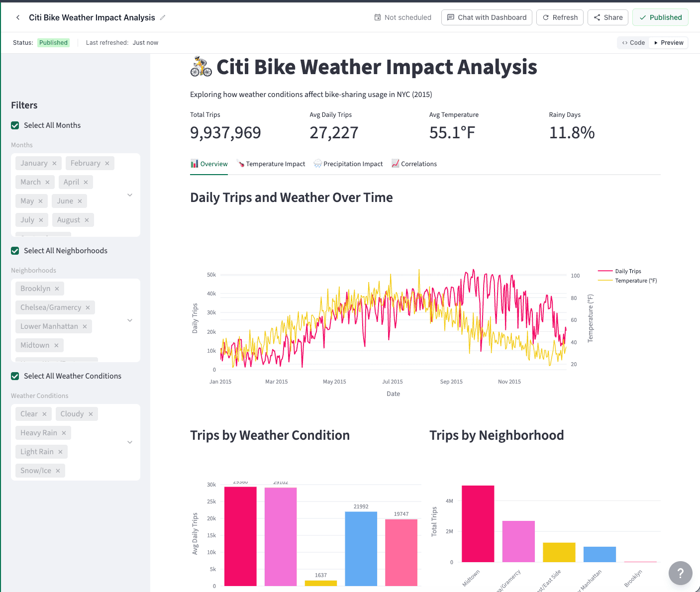
Task: Open the Correlations tab
Action: click(x=418, y=164)
